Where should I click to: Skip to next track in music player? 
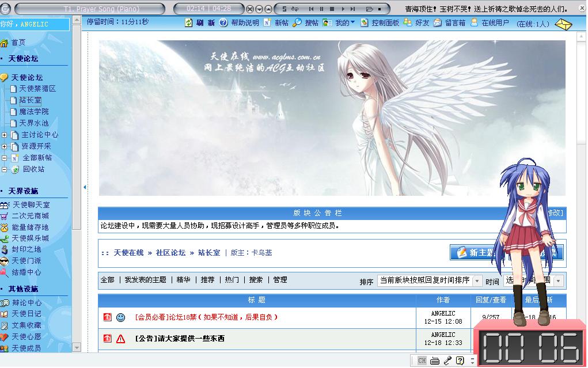coord(352,9)
